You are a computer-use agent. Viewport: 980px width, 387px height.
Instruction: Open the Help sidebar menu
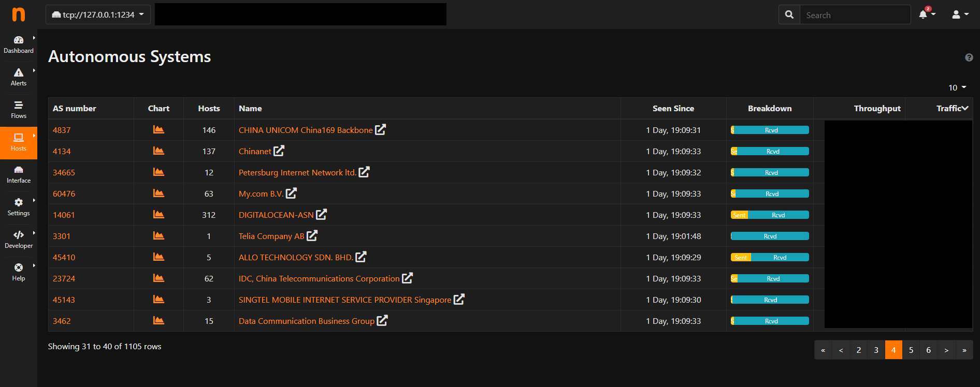coord(19,273)
